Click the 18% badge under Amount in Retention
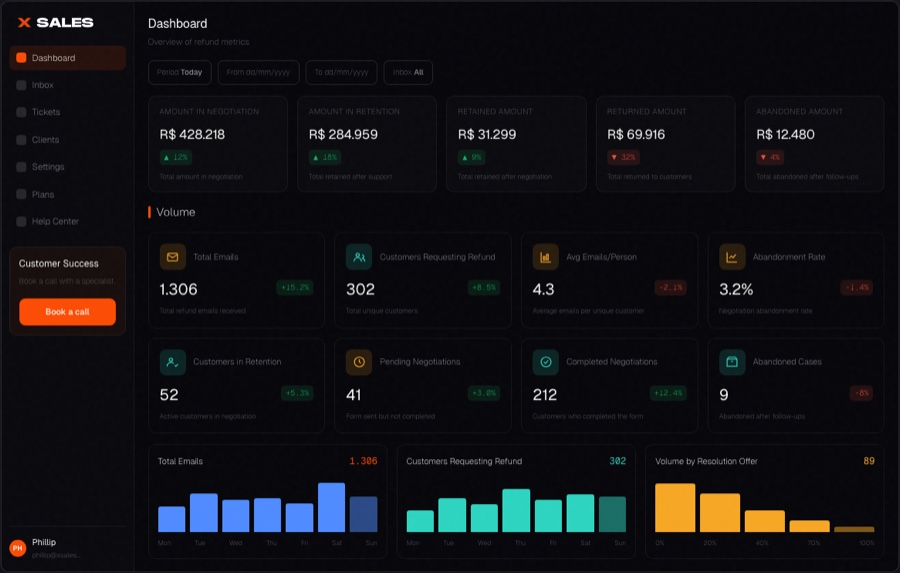Screen dimensions: 900x573 (325, 157)
